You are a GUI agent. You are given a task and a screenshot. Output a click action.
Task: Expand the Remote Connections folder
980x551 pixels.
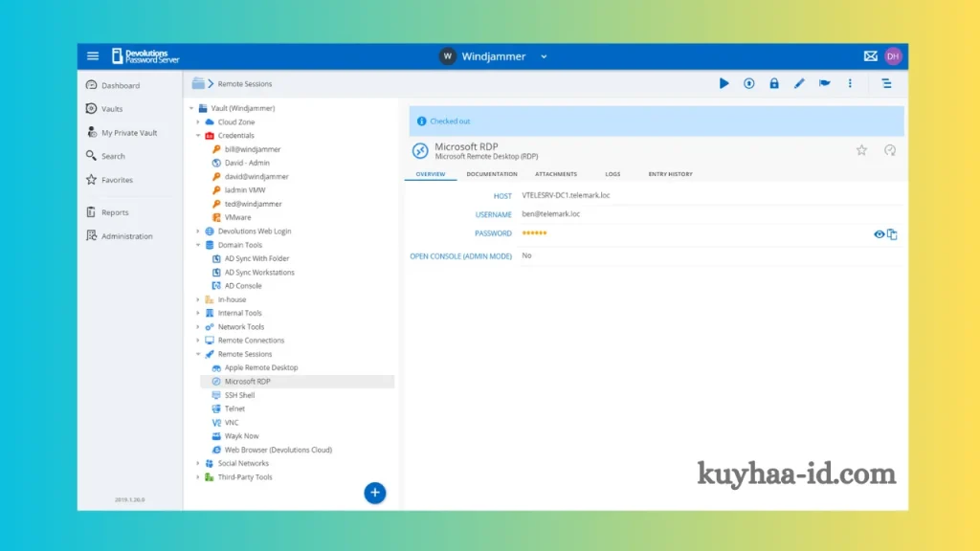198,341
